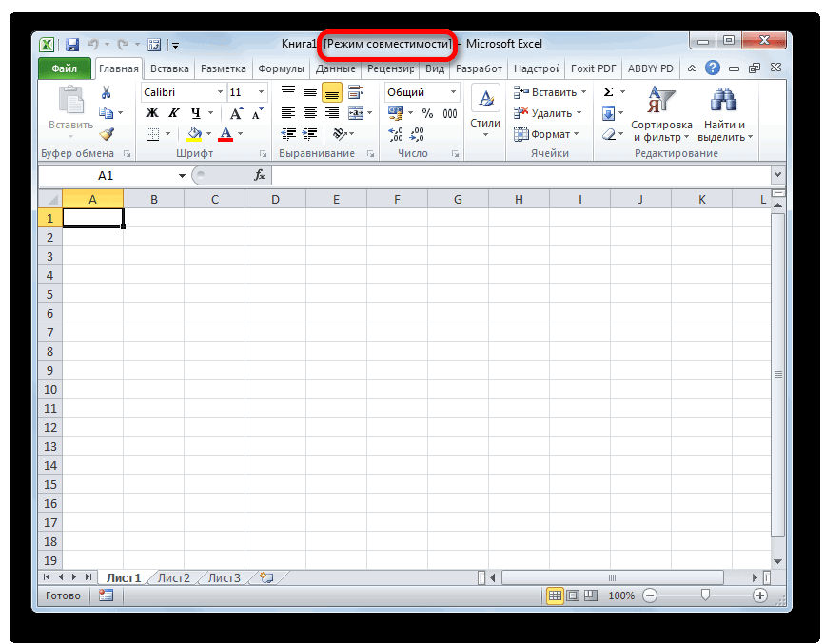Toggle center horizontal text alignment
The width and height of the screenshot is (824, 644).
(x=309, y=113)
